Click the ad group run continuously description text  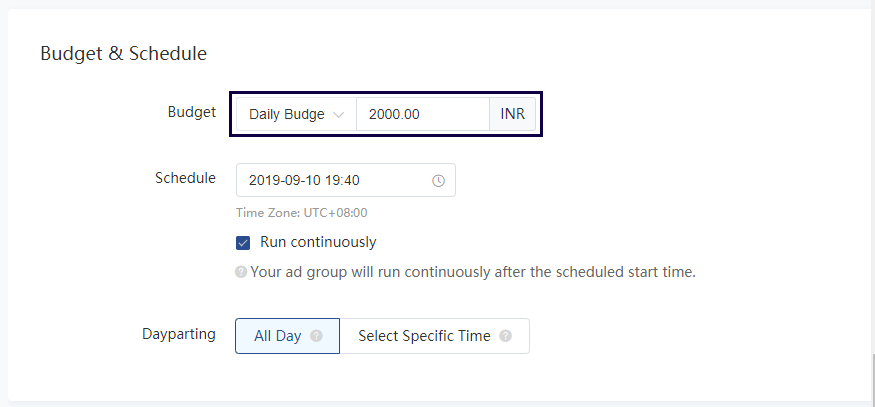[x=472, y=272]
